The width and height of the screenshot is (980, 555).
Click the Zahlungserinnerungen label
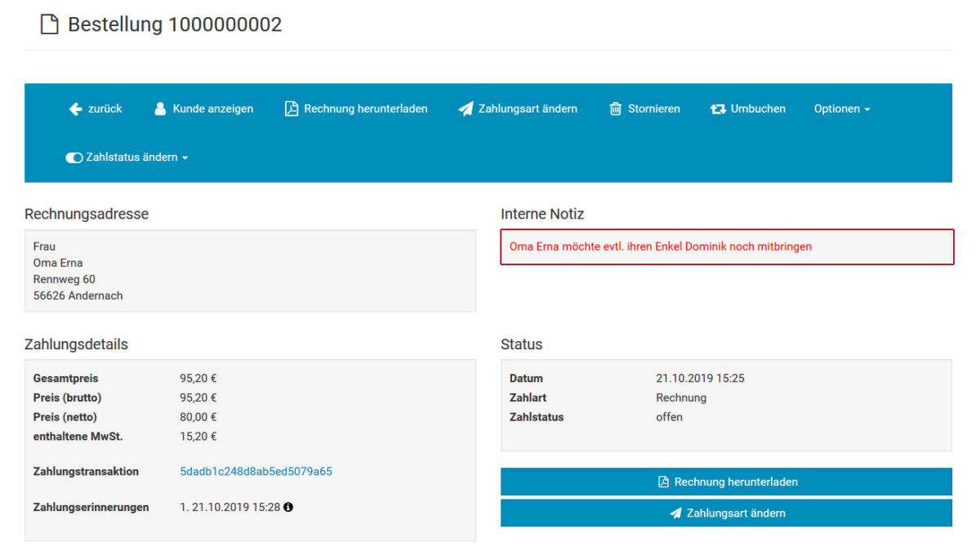tap(91, 507)
